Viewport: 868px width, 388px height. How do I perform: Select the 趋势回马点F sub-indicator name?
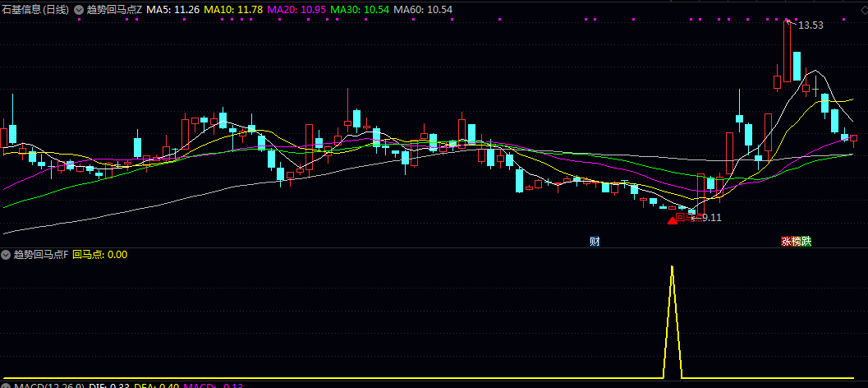click(40, 255)
